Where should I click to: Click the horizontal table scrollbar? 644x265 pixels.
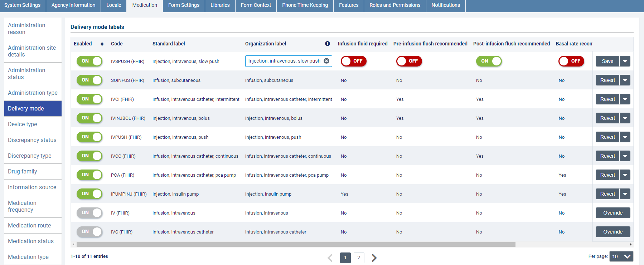[296, 245]
